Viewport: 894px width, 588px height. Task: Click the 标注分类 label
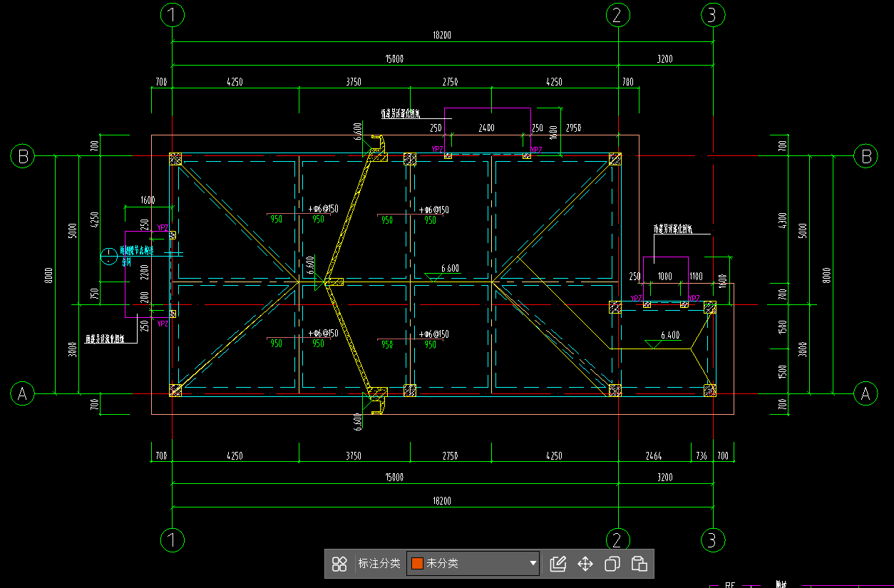click(379, 564)
